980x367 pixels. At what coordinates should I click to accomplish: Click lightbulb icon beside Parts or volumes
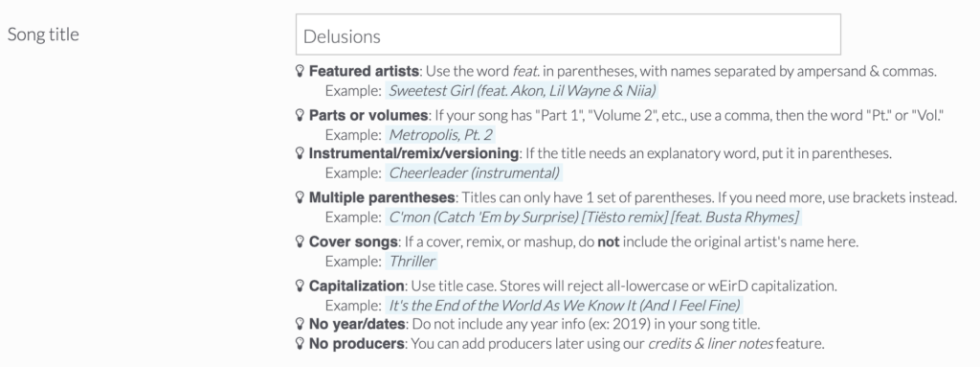(300, 115)
